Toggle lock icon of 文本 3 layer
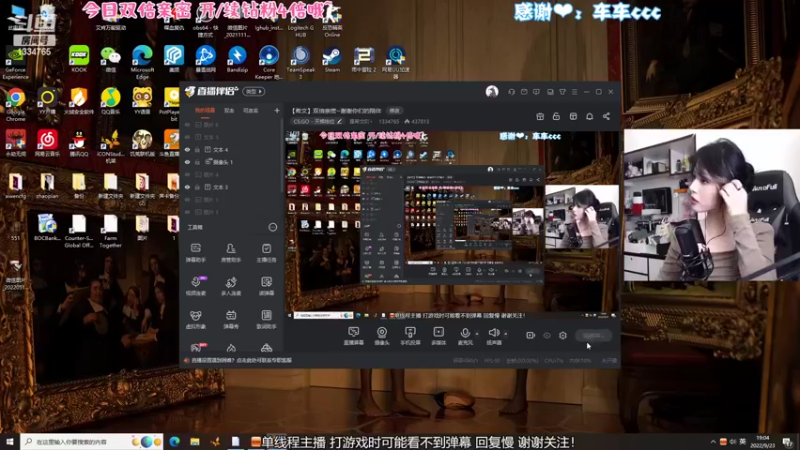The width and height of the screenshot is (800, 450). [197, 187]
